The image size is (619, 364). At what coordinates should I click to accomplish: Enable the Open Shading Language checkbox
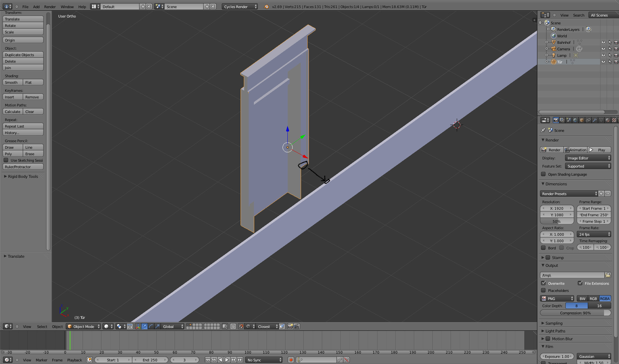[x=543, y=174]
